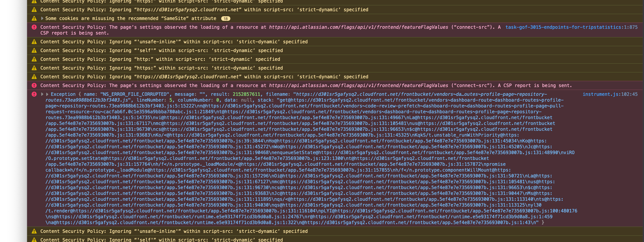Image resolution: width=644 pixels, height=242 pixels.
Task: Click the error icon on the featureFlagValues connect-src report
Action: [x=34, y=27]
